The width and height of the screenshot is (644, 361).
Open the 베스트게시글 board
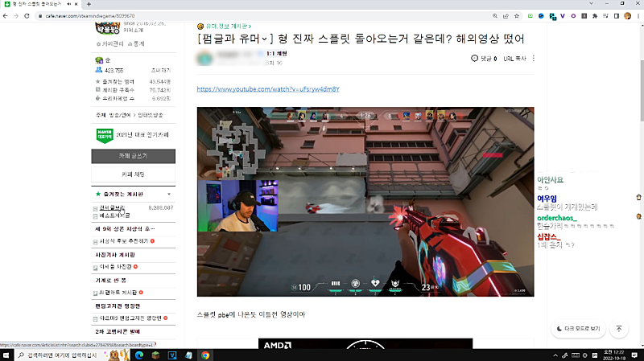click(114, 215)
